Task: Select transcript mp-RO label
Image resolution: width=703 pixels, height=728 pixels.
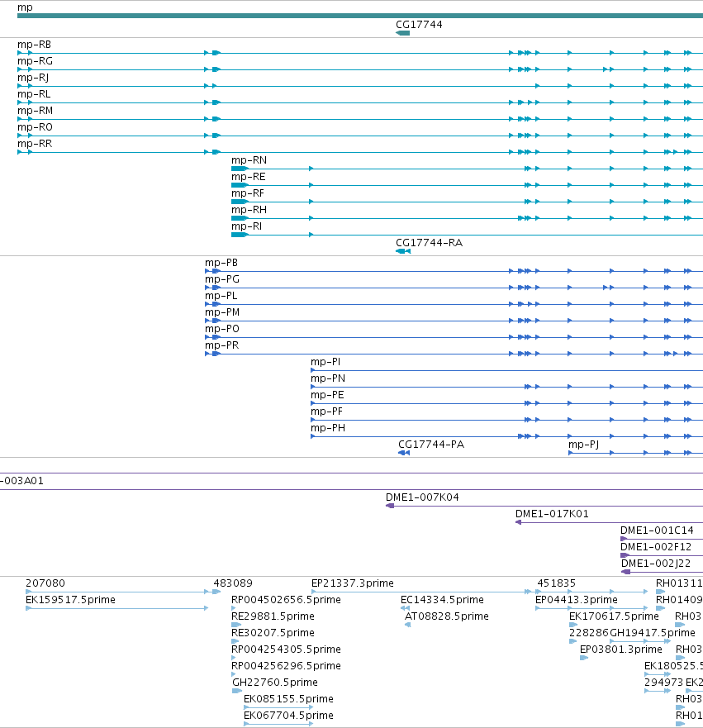Action: pos(36,127)
